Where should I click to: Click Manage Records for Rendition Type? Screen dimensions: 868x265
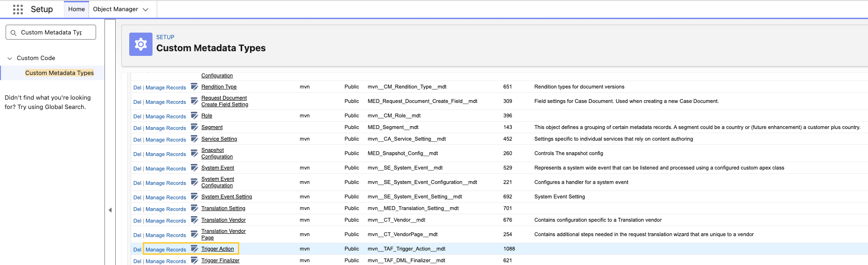166,88
